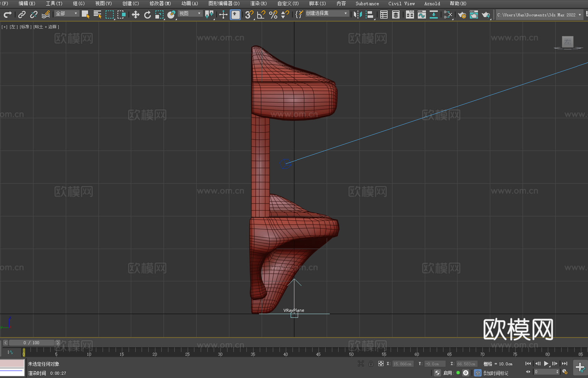Click the [左] viewport view label
Screen dimensions: 588x378
[13, 27]
